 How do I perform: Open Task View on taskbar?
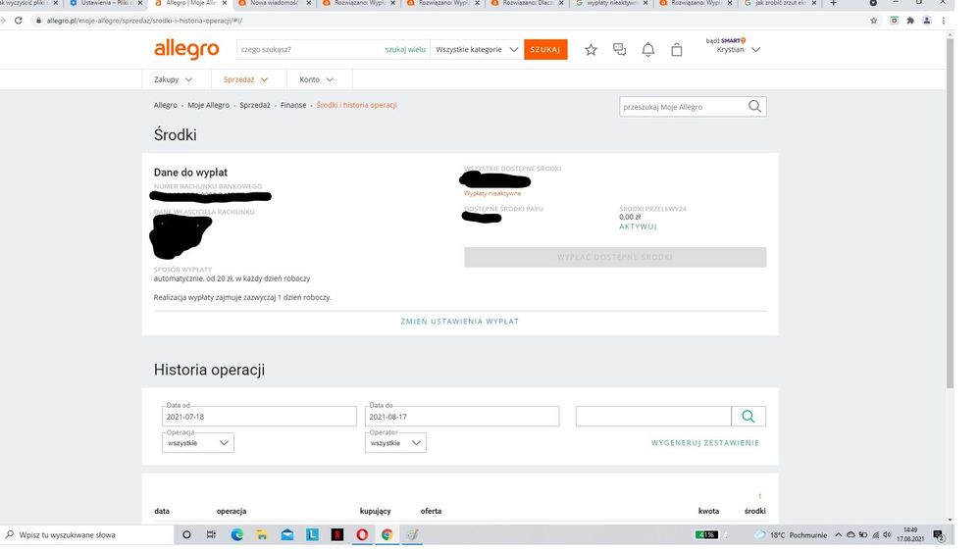point(211,534)
